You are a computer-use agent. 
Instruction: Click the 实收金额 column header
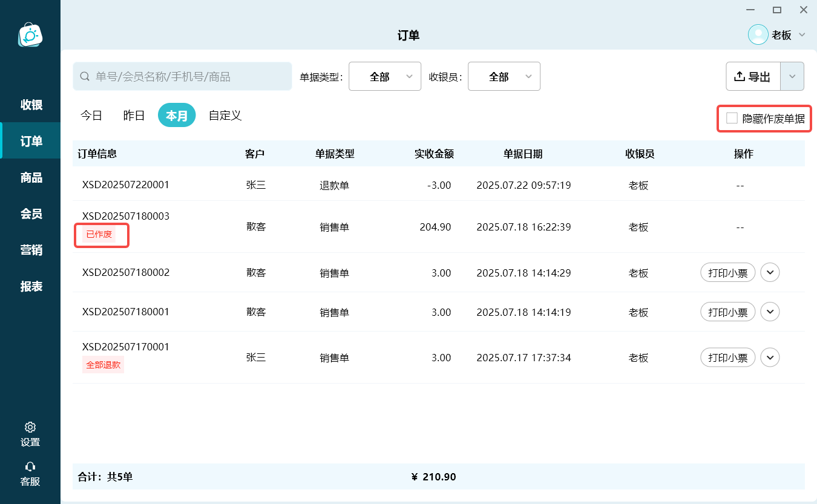(434, 154)
